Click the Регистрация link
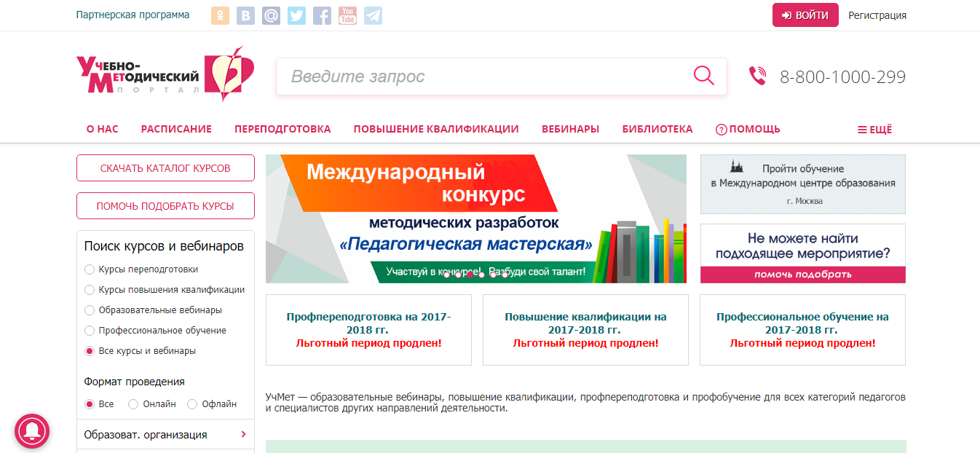Screen dimensions: 980x453 (x=876, y=14)
